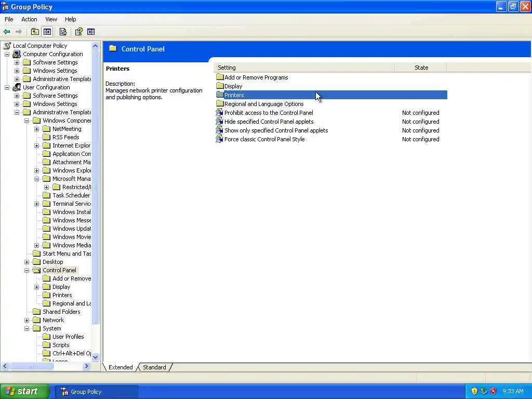The width and height of the screenshot is (532, 399).
Task: Select User Profiles under System
Action: pos(68,337)
